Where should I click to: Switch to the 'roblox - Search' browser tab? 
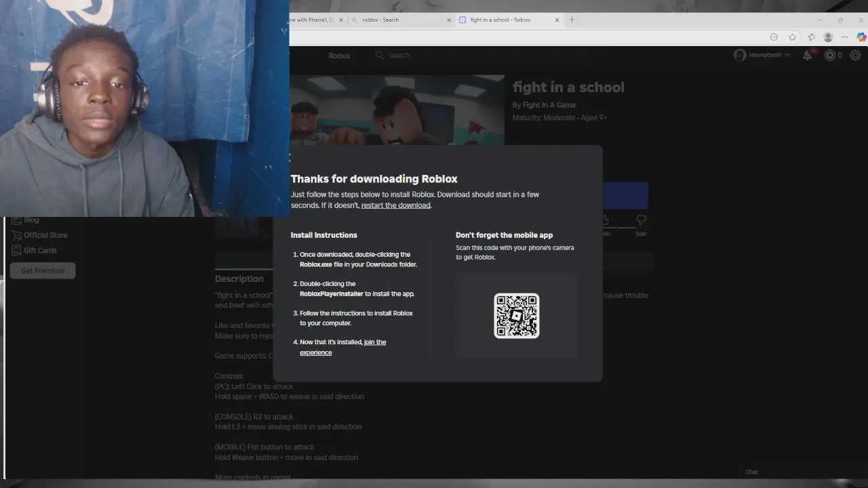(x=400, y=20)
